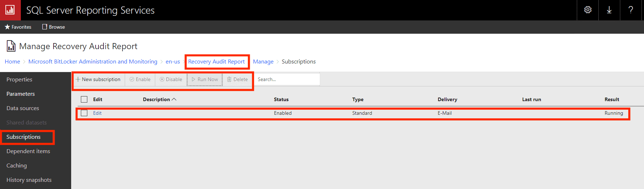This screenshot has height=189, width=644.
Task: Sort by the Description column header
Action: coord(156,99)
